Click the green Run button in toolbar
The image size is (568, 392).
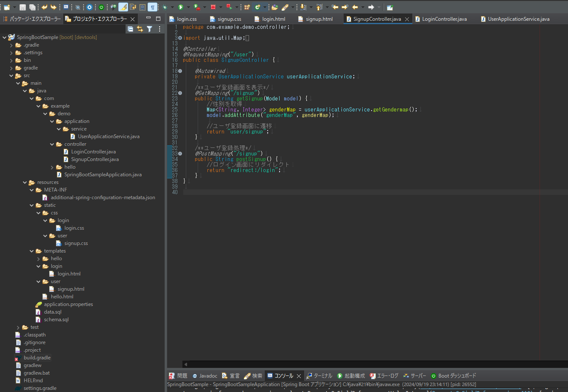(x=181, y=7)
